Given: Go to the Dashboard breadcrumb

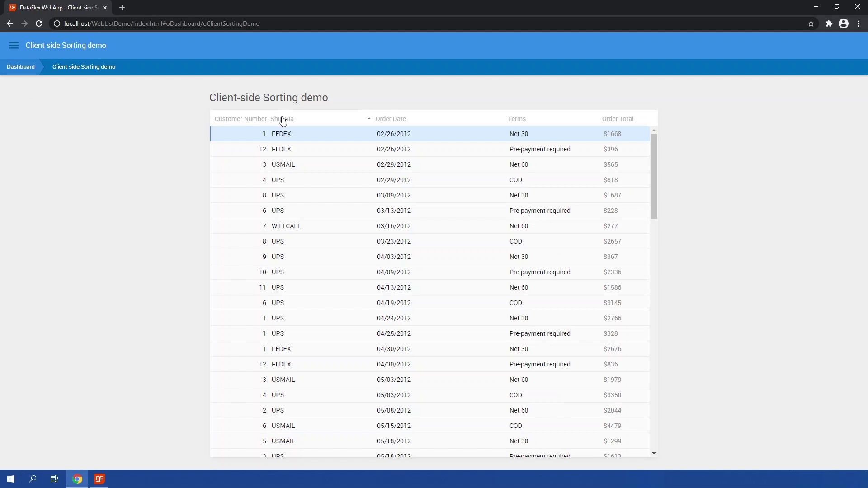Looking at the screenshot, I should pos(21,67).
